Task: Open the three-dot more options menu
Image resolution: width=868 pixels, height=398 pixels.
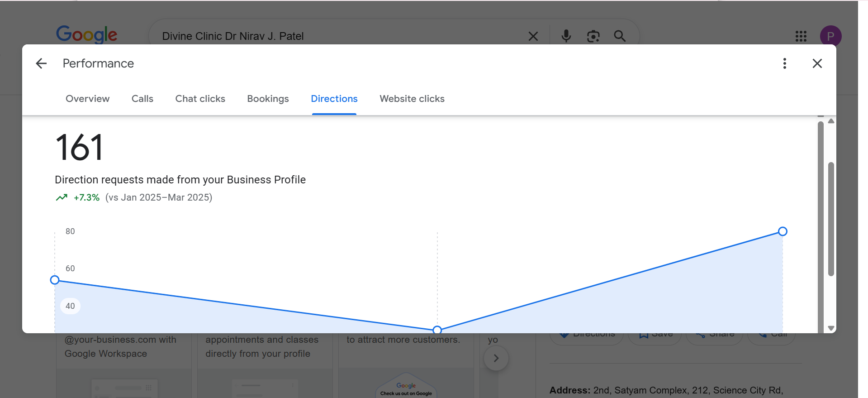Action: pyautogui.click(x=785, y=63)
